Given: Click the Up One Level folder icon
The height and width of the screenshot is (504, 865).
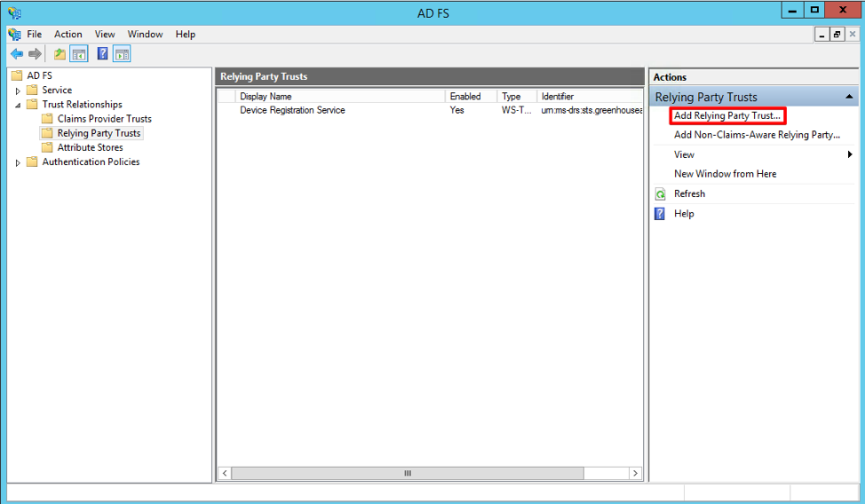Looking at the screenshot, I should [x=60, y=54].
